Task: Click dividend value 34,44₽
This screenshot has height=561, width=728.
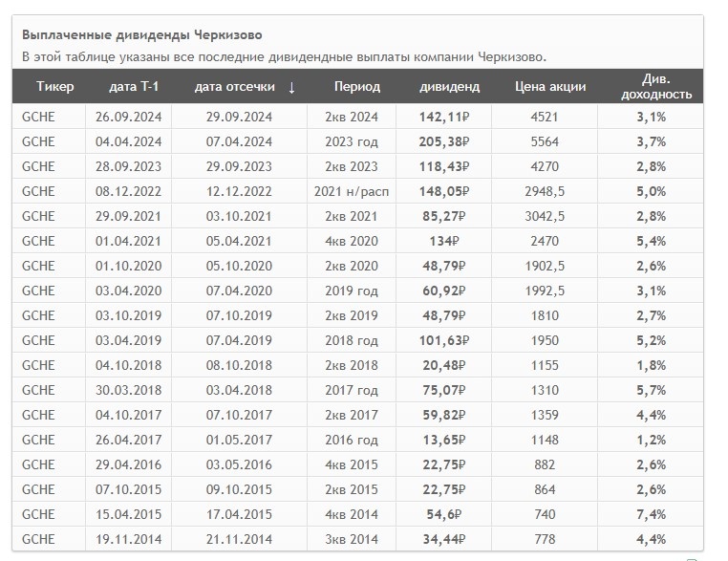Action: pyautogui.click(x=444, y=539)
